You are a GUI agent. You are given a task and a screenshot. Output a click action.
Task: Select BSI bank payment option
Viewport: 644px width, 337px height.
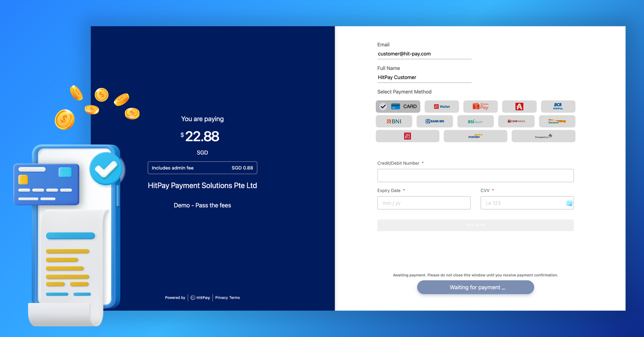tap(476, 121)
